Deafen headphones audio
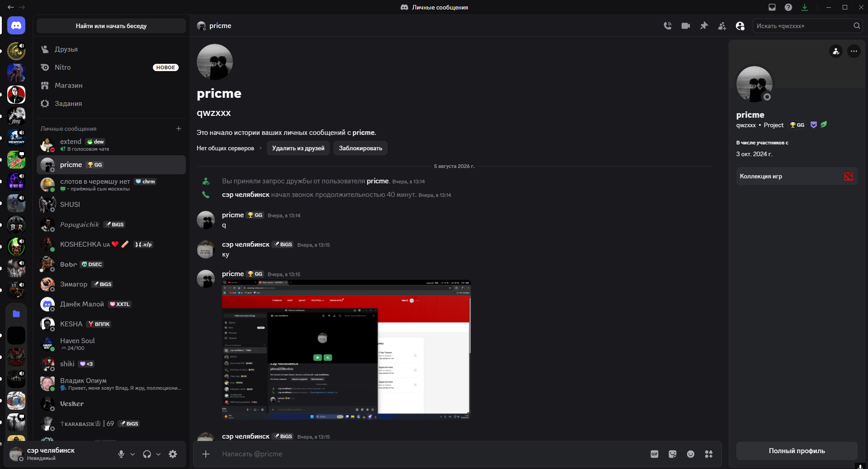This screenshot has width=868, height=469. (x=147, y=454)
